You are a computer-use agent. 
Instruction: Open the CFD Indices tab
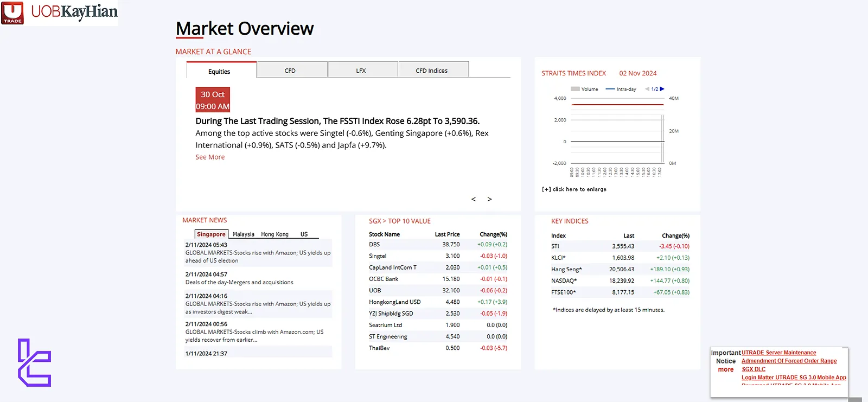tap(433, 70)
